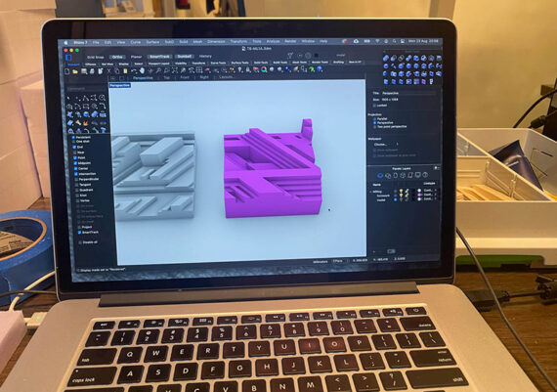Open the Layers panel icon
The image size is (557, 392).
380,175
